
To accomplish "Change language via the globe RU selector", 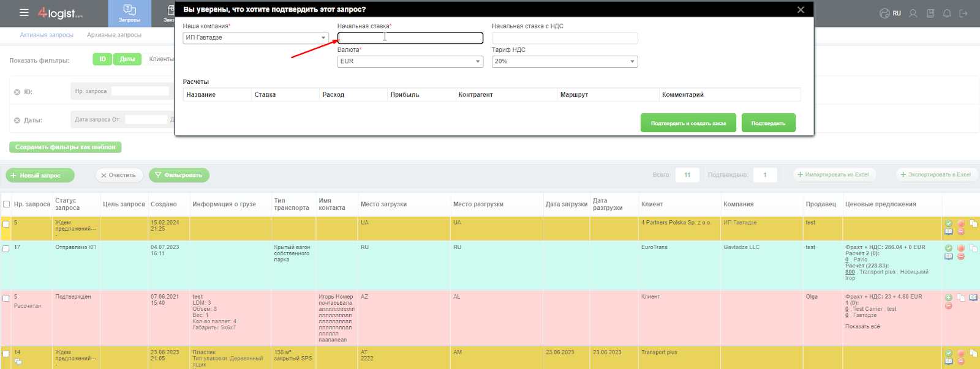I will 890,13.
